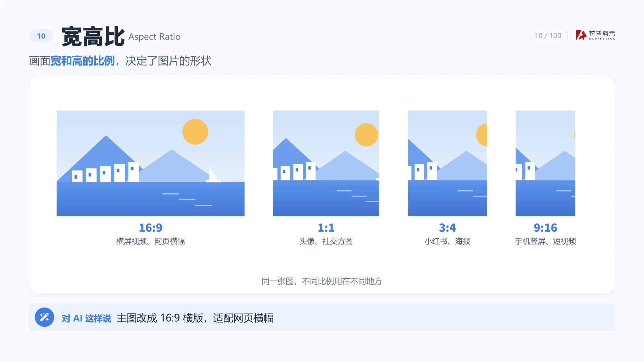Viewport: 644px width, 362px height.
Task: Select the 3:4 portrait thumbnail
Action: (x=447, y=163)
